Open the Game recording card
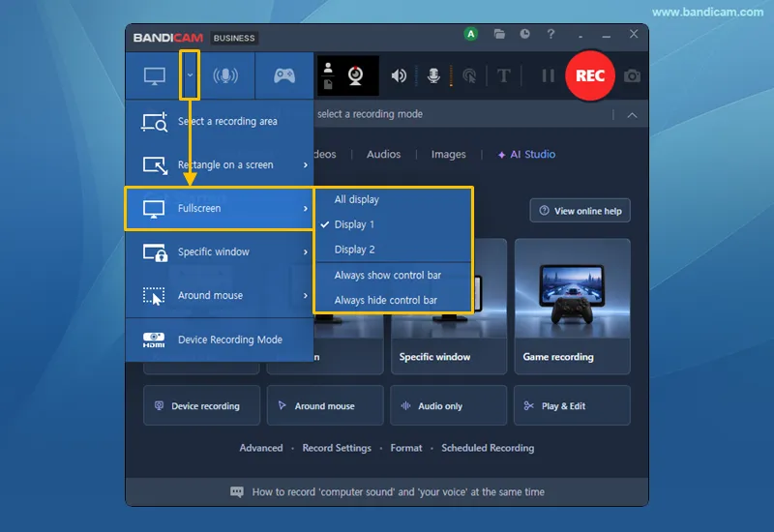 [x=572, y=306]
